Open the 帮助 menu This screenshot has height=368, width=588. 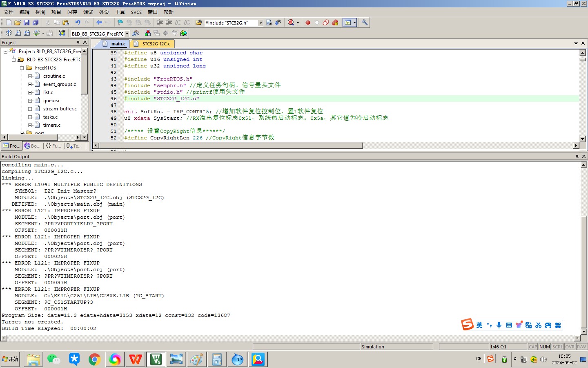[x=169, y=12]
